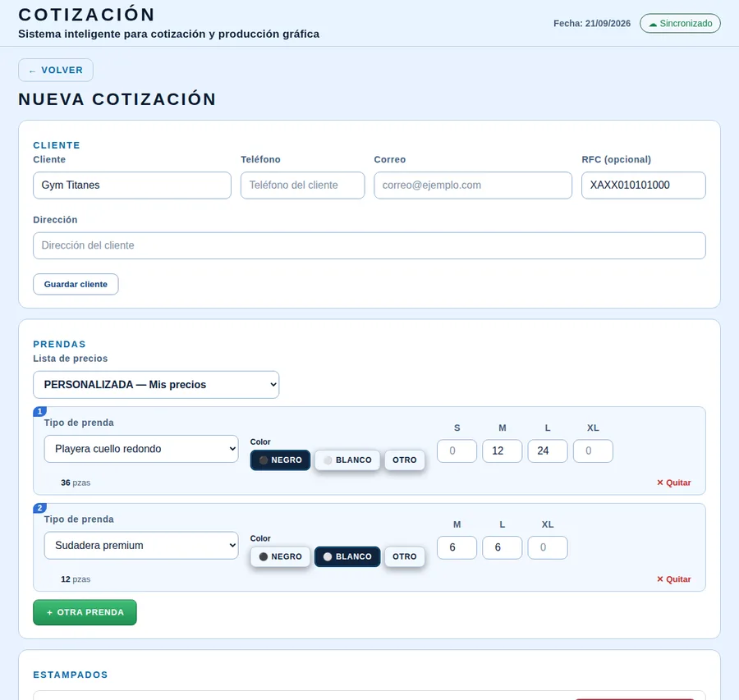The height and width of the screenshot is (700, 739).
Task: Open the Lista de precios dropdown
Action: coord(156,385)
